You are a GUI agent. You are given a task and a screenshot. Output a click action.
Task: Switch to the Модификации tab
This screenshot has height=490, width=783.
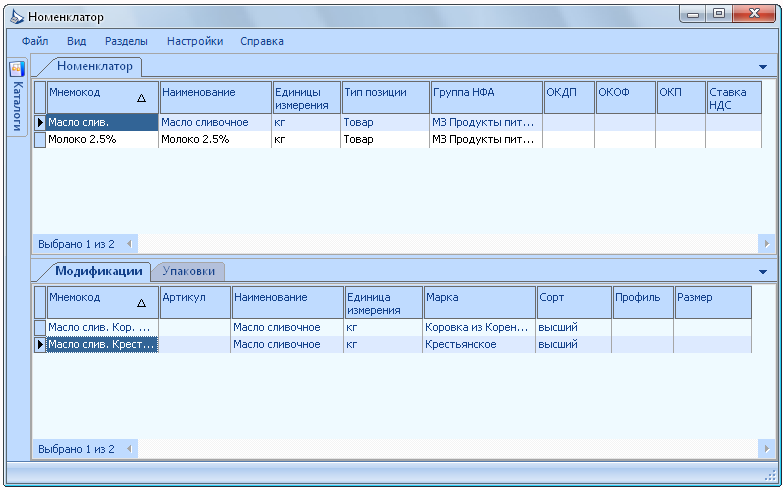(x=98, y=271)
